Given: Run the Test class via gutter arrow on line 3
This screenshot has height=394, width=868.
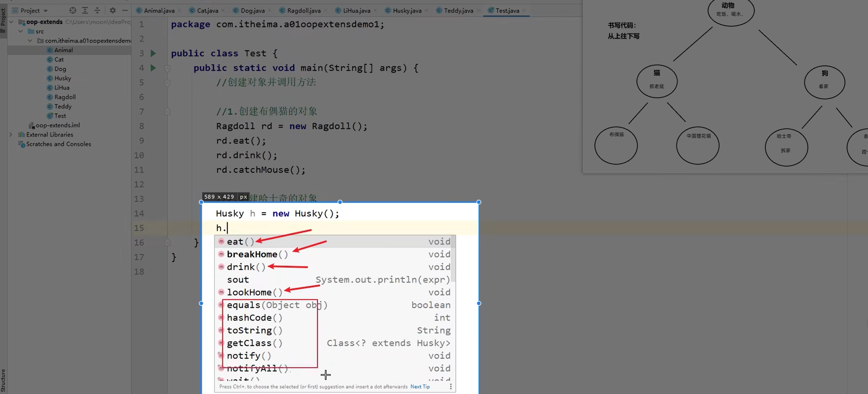Looking at the screenshot, I should (153, 53).
